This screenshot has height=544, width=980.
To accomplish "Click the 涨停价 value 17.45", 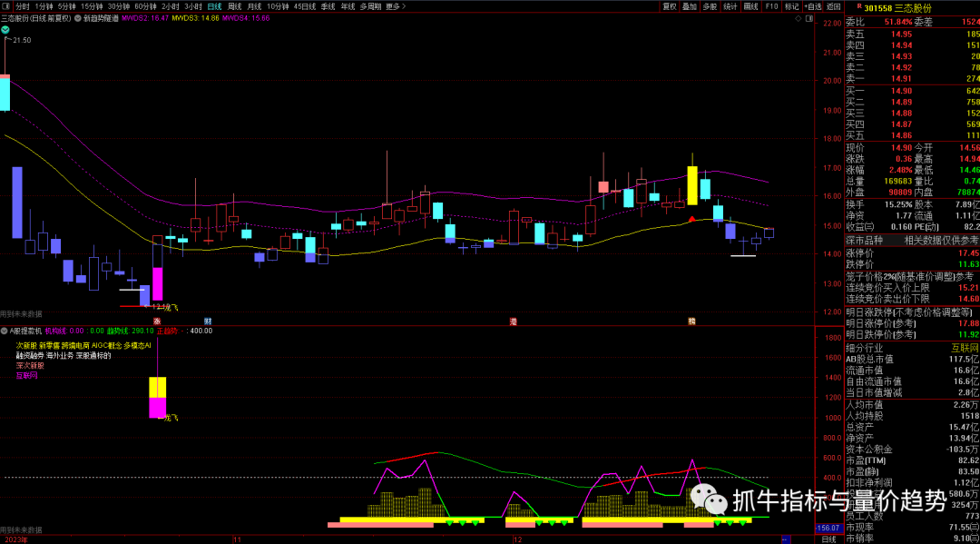I will pos(968,253).
